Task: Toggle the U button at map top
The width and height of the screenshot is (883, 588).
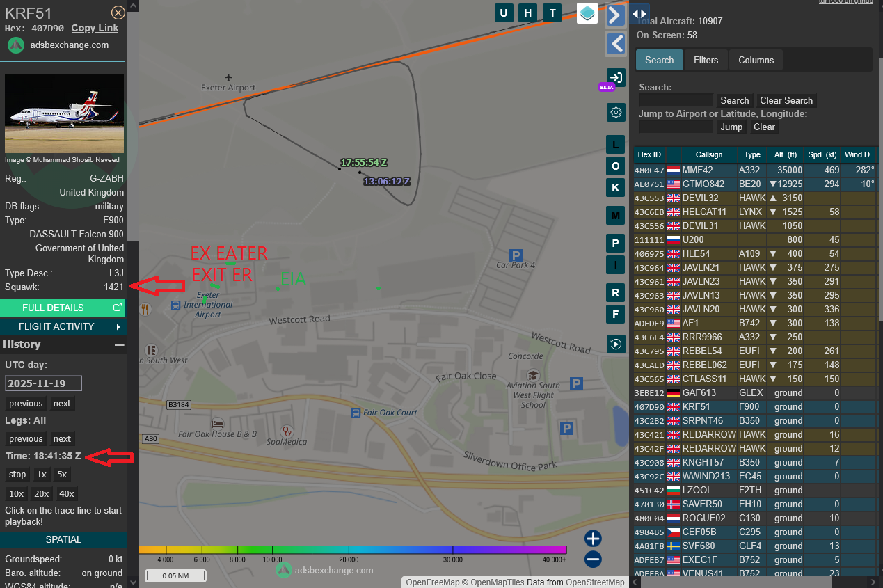Action: pyautogui.click(x=504, y=13)
